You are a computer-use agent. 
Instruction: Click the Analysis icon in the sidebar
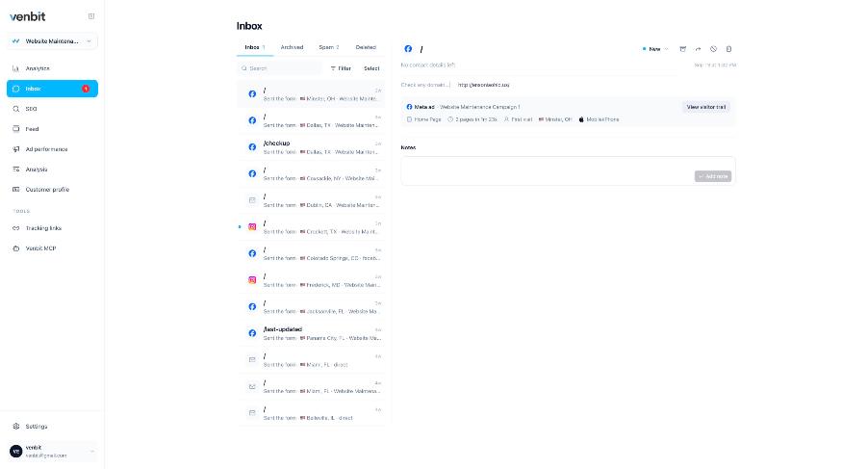point(16,169)
